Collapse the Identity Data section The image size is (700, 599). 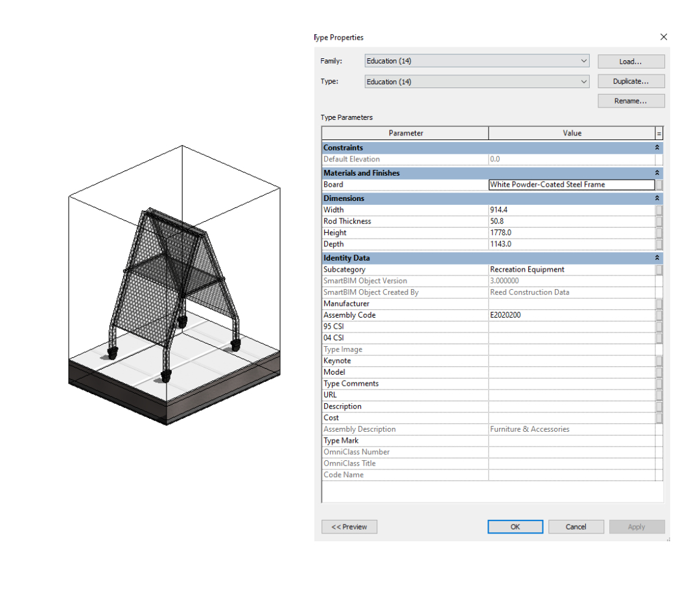(657, 258)
